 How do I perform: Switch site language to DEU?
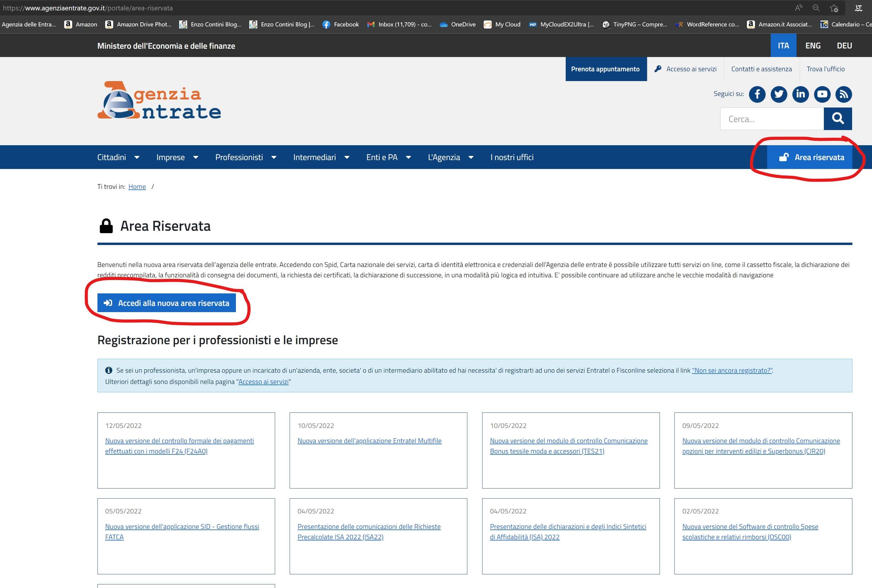point(844,45)
